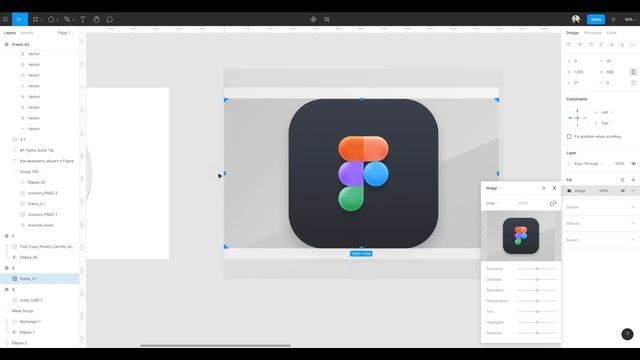Switch to the Code tab
The height and width of the screenshot is (360, 640).
pos(611,33)
